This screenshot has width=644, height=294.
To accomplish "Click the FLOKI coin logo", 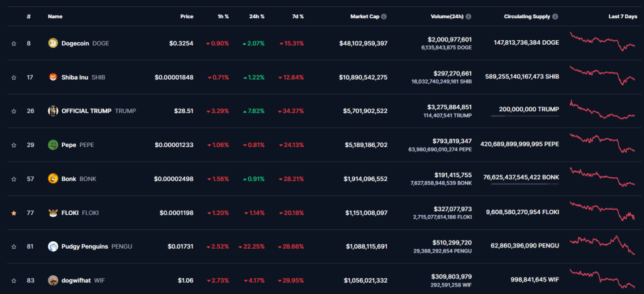I will [53, 213].
